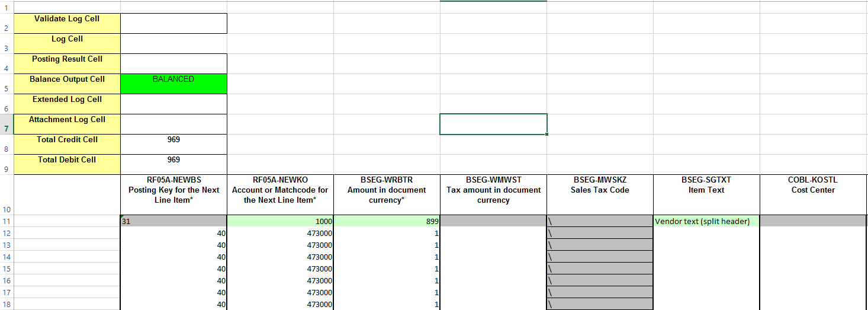Select the empty cell beside Attachment Log Cell
868x310 pixels.
[x=173, y=124]
